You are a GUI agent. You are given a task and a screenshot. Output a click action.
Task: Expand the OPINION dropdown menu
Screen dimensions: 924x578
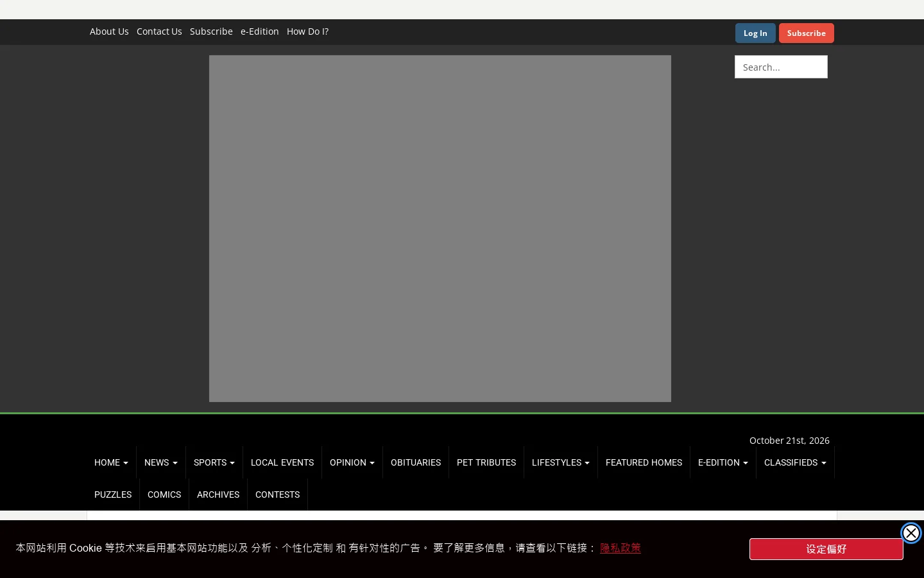pos(352,462)
